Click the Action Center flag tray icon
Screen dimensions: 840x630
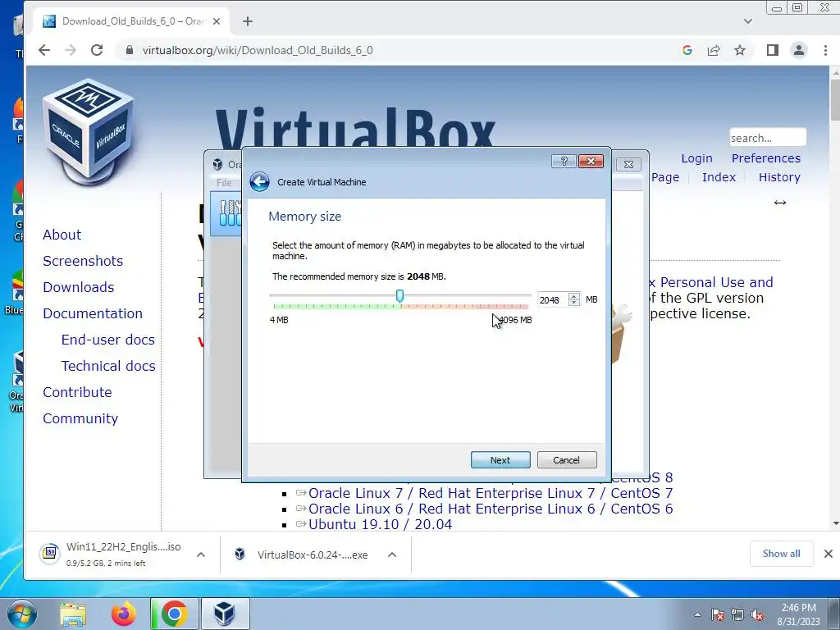pyautogui.click(x=718, y=615)
